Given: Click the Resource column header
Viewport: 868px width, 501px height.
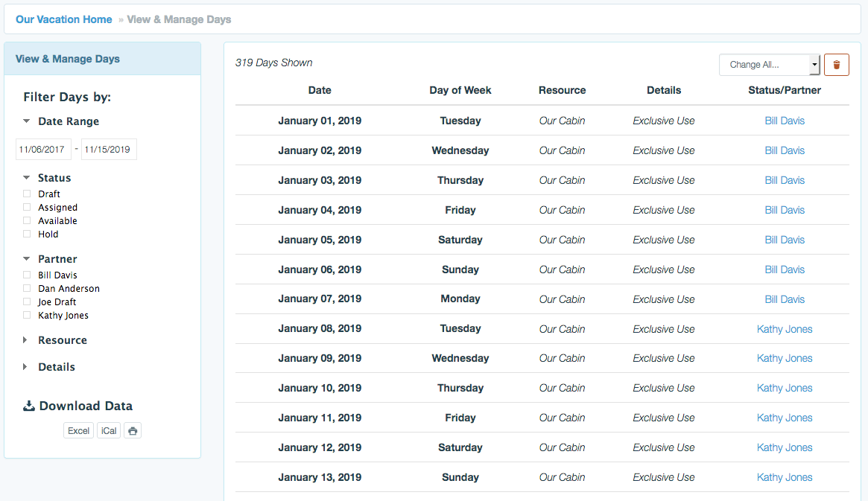Looking at the screenshot, I should pos(562,90).
